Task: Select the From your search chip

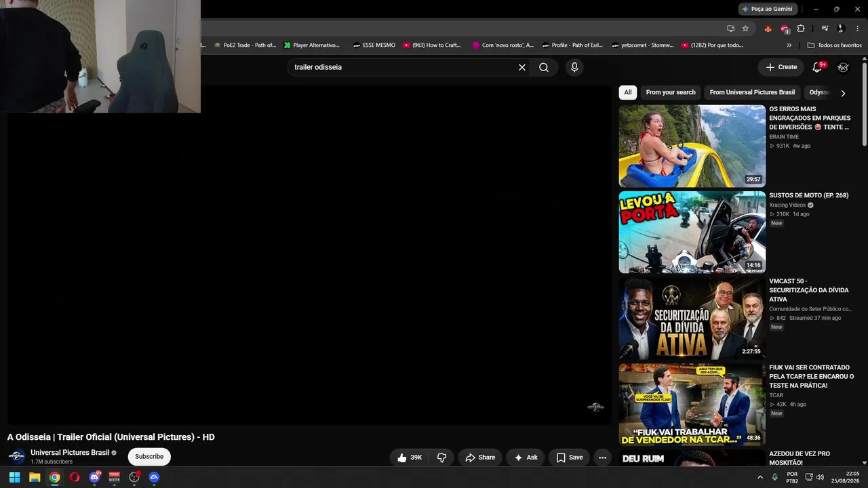Action: [x=671, y=92]
